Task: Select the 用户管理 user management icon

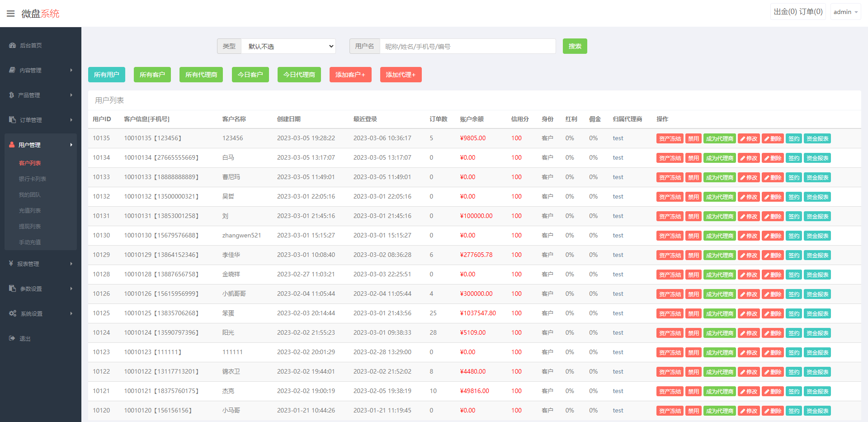Action: click(x=12, y=144)
